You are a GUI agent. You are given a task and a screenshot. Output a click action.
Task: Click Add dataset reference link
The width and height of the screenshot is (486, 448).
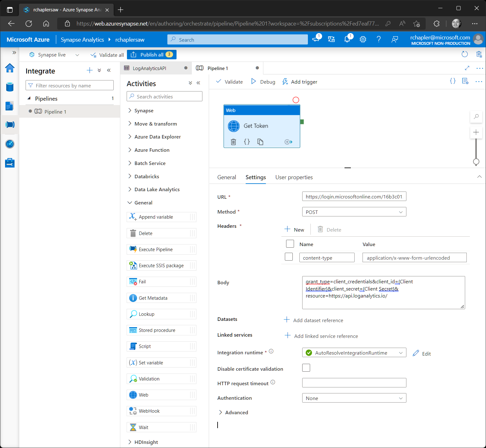tap(314, 320)
